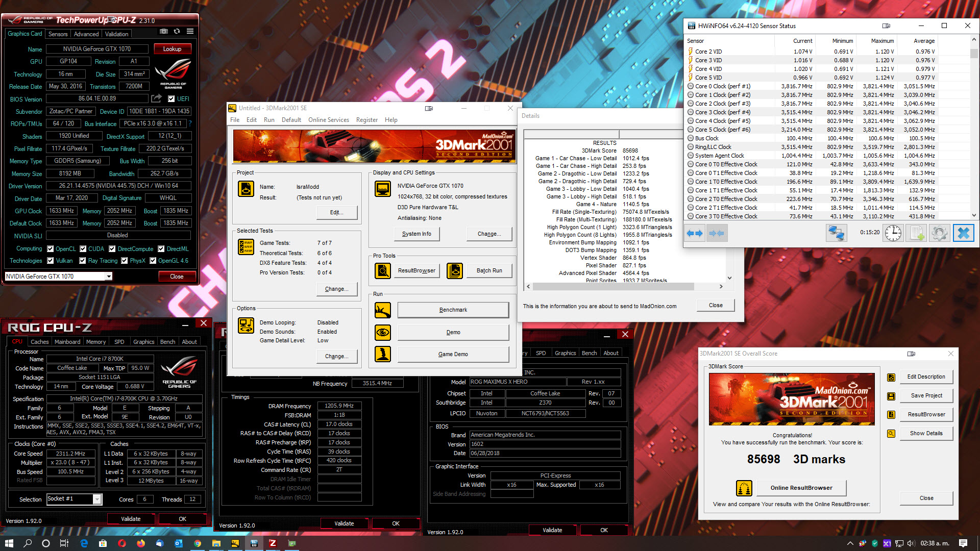
Task: Open the GPU-Z hamburger menu
Action: pos(190,32)
